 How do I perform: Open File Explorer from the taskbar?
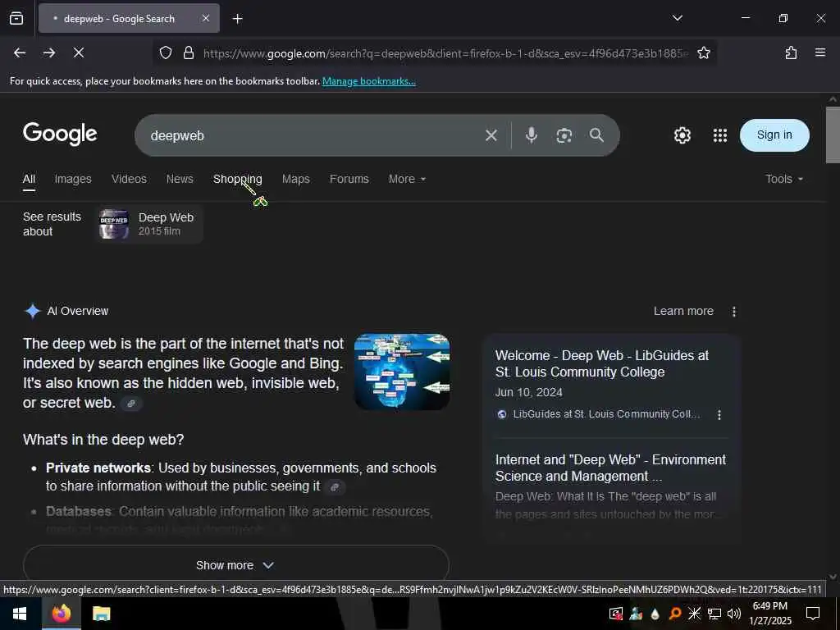pyautogui.click(x=101, y=614)
